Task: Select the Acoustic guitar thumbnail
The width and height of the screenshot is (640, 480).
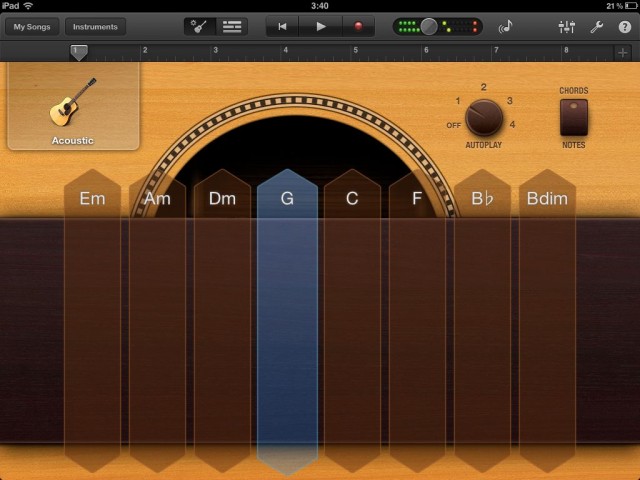Action: click(73, 106)
